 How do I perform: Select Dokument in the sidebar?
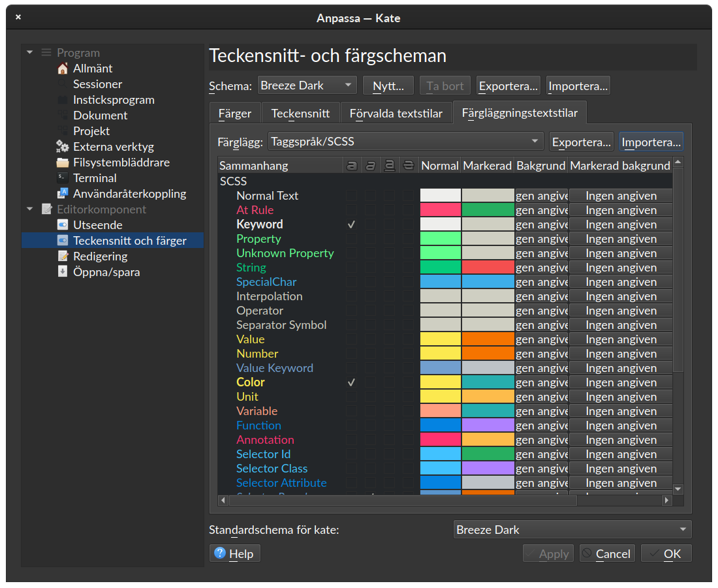point(101,116)
